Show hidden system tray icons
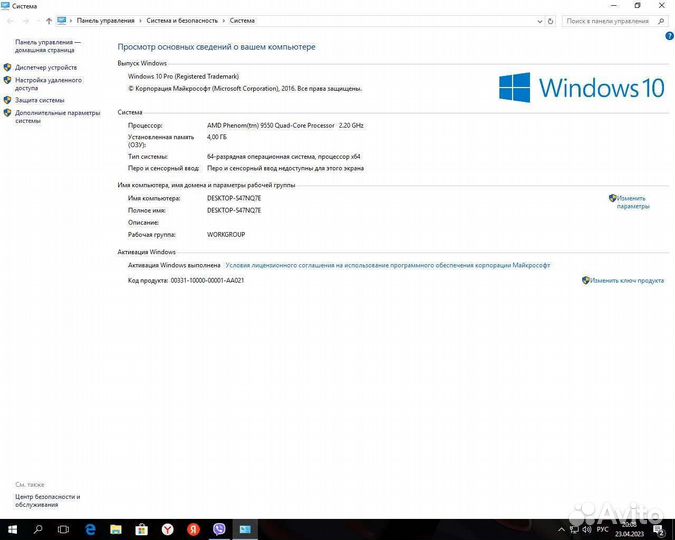 (561, 528)
